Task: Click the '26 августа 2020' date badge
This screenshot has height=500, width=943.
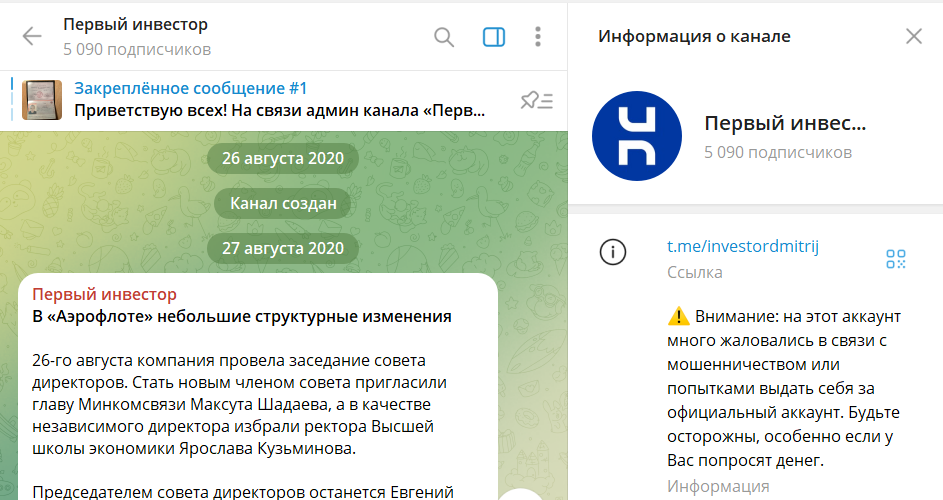Action: click(x=283, y=158)
